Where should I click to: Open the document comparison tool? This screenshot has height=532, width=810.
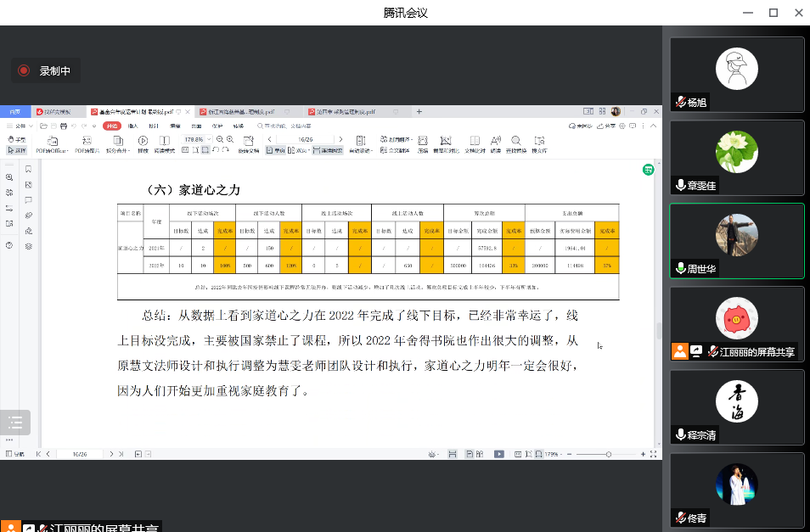pyautogui.click(x=475, y=144)
